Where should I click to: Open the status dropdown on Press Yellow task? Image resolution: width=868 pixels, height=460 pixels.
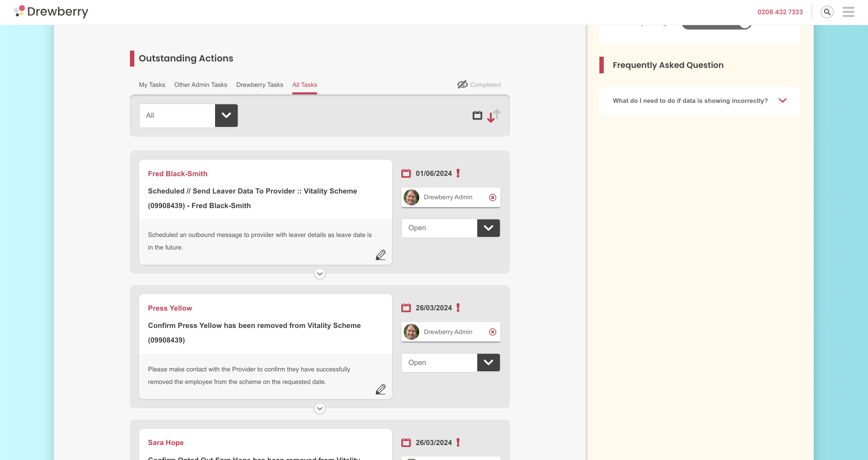451,363
